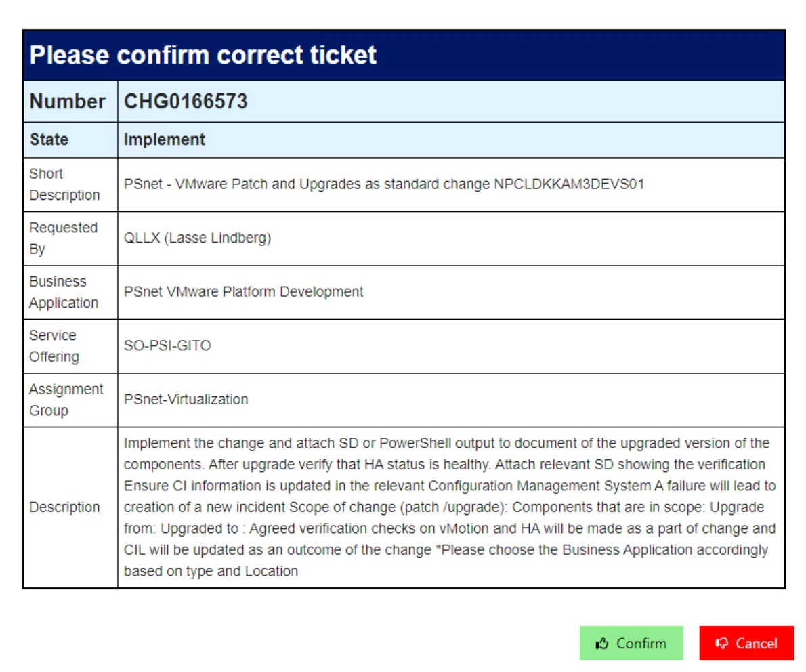Select the VMware Patch short description text

coord(383,184)
